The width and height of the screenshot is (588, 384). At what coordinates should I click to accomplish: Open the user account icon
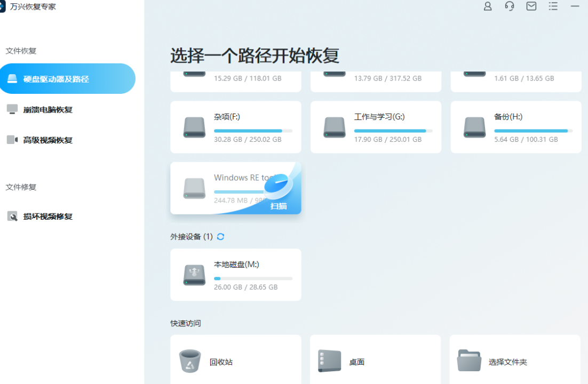(x=488, y=6)
